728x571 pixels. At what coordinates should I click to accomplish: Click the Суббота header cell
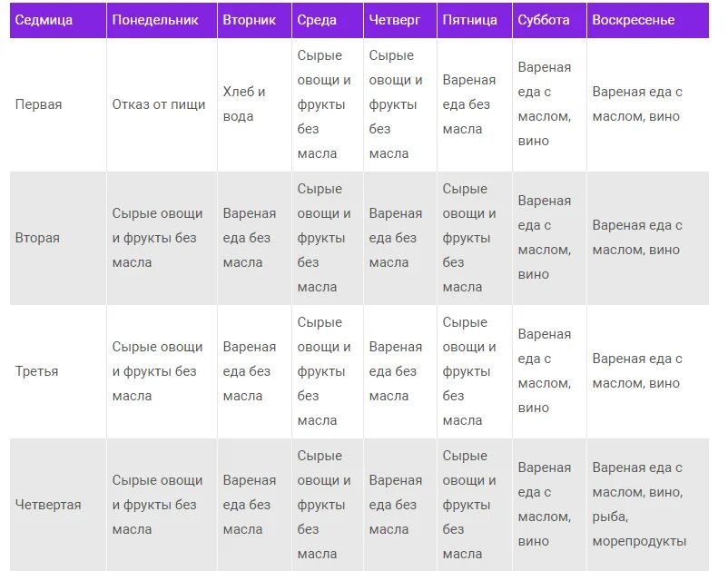[550, 20]
